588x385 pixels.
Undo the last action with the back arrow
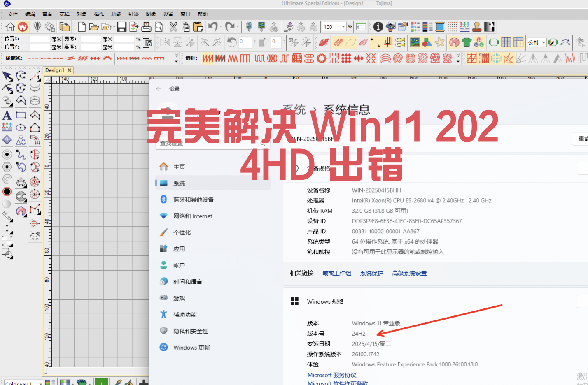(x=213, y=27)
